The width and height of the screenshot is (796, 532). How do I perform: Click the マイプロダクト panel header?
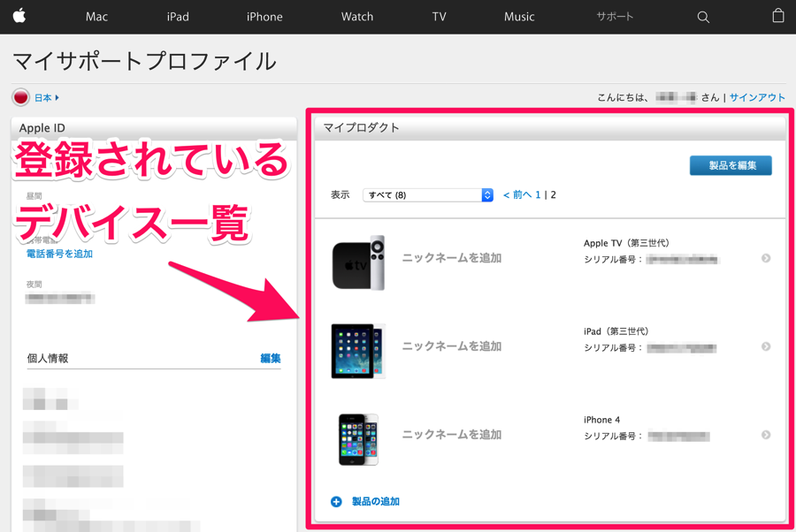[550, 128]
